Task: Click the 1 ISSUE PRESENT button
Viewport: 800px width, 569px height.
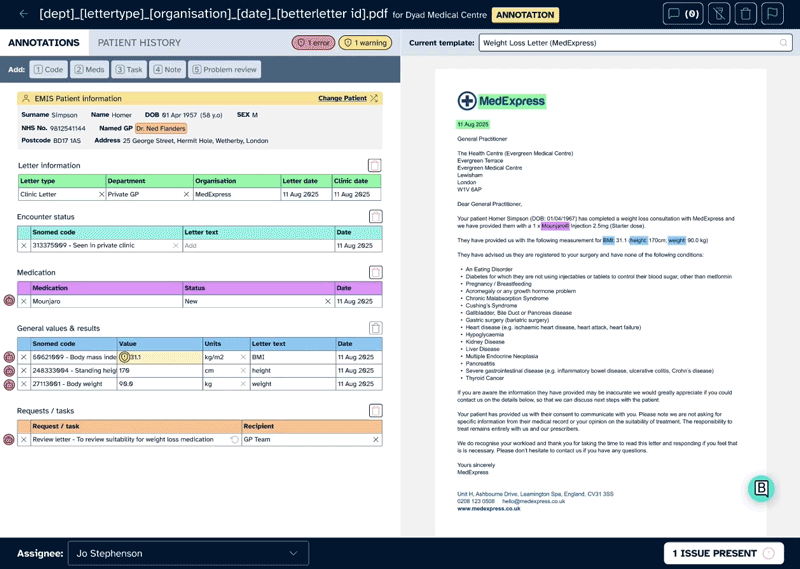Action: tap(723, 553)
